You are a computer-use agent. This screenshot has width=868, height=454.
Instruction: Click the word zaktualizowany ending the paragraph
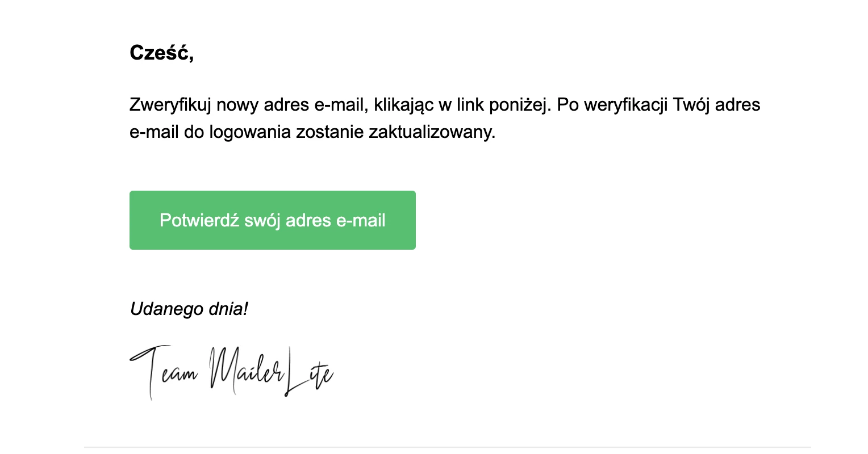432,132
